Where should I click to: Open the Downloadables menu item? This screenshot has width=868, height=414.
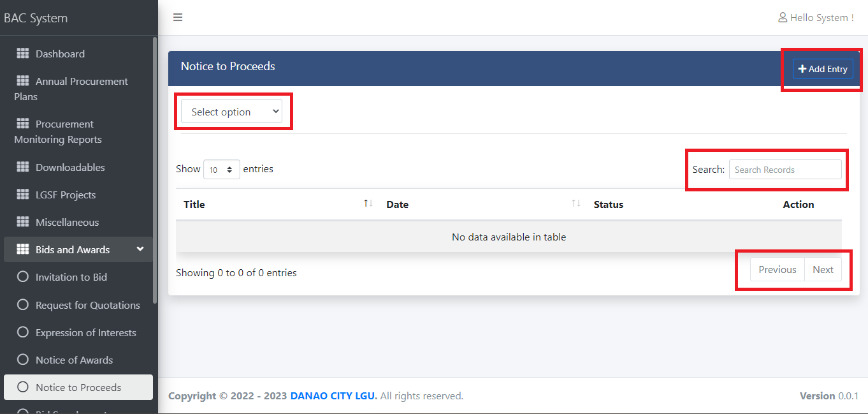(x=78, y=167)
